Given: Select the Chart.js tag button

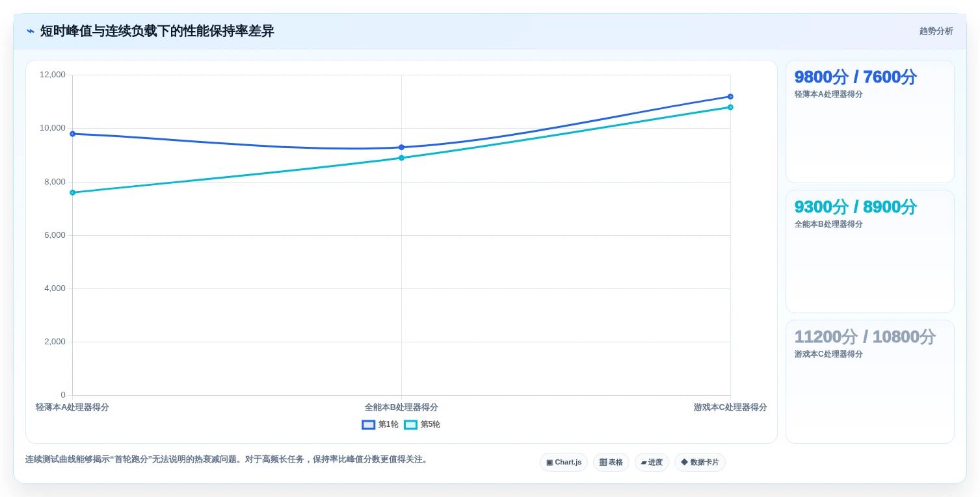Looking at the screenshot, I should 564,463.
